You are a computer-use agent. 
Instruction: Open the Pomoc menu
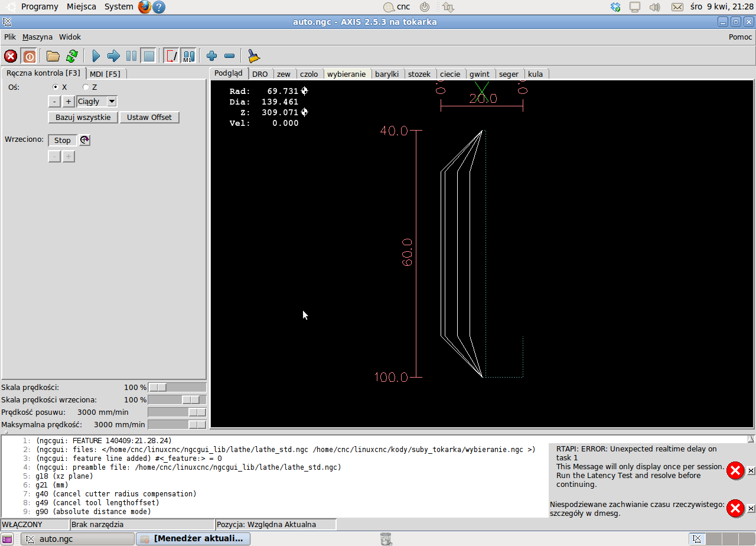pos(740,37)
